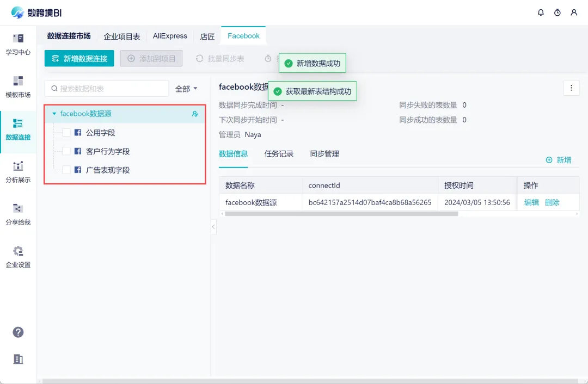Click the 新增数据连接 button
Image resolution: width=588 pixels, height=384 pixels.
pos(79,59)
